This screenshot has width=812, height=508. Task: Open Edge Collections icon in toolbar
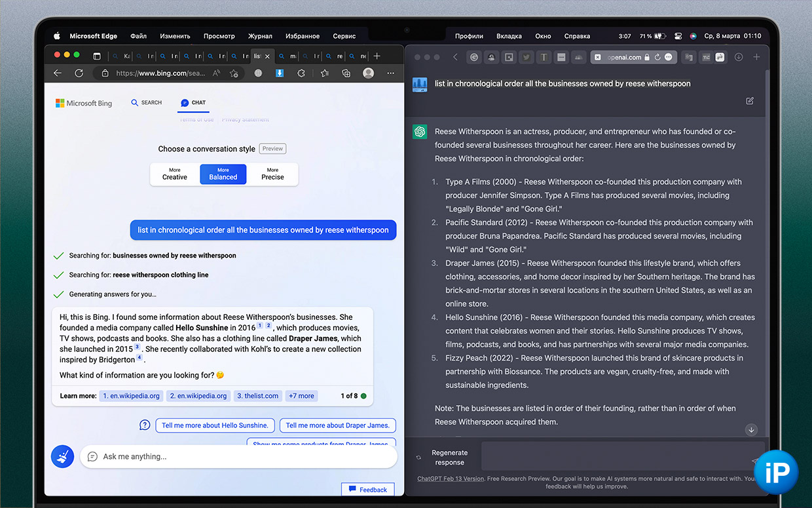[346, 75]
